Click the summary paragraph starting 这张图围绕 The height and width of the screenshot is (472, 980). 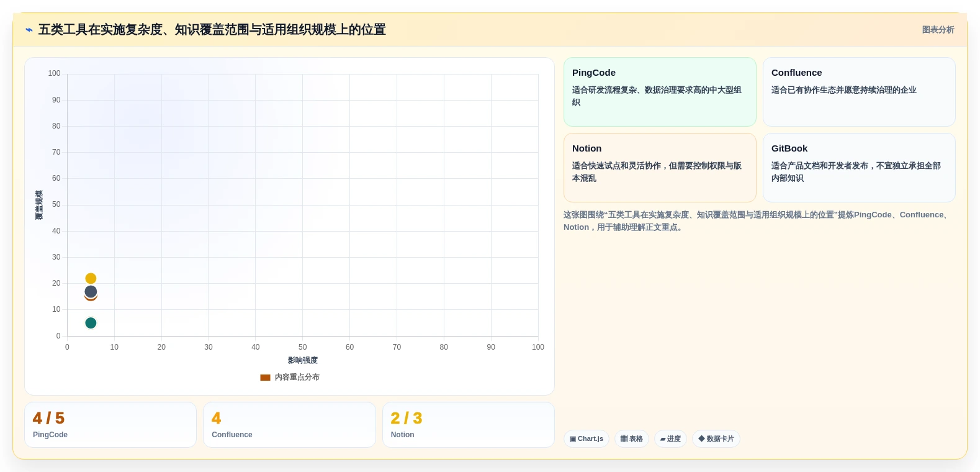[756, 221]
